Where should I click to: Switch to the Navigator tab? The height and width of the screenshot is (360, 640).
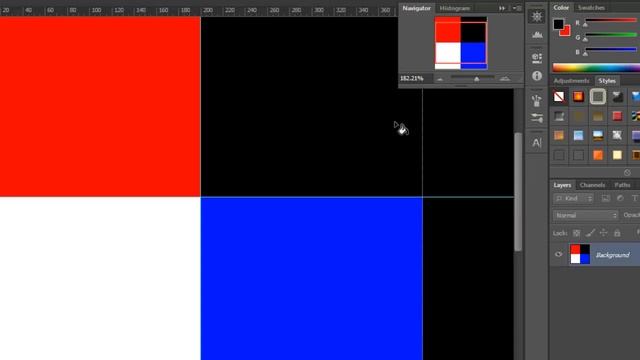click(x=416, y=8)
